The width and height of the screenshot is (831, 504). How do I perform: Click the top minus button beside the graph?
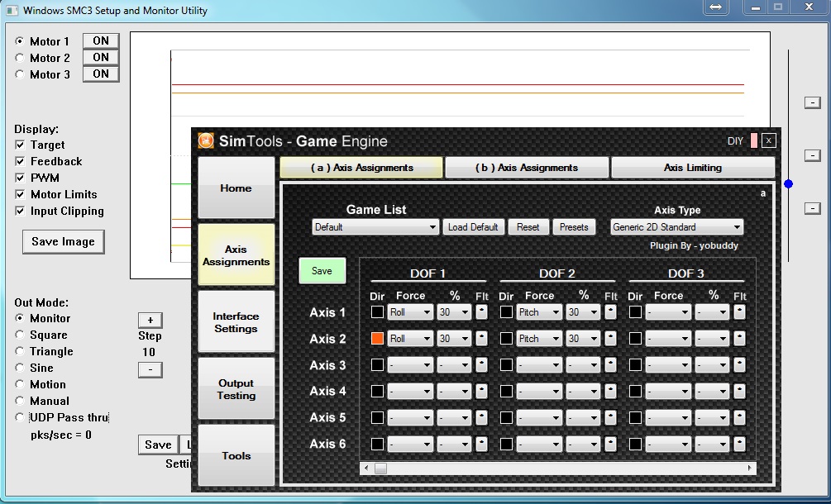click(813, 102)
